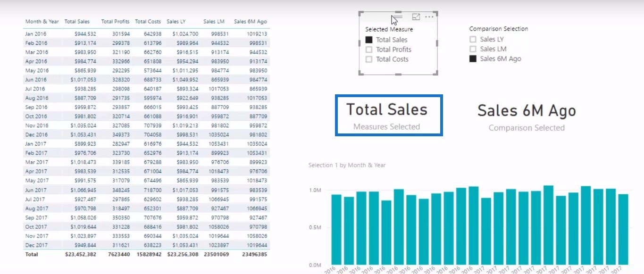Screen dimensions: 644x274
Task: Click the Jun 2017 month cell
Action: 35,190
